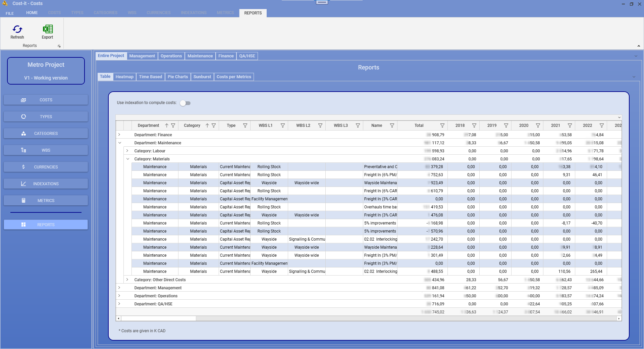Screen dimensions: 644x349
Task: Collapse the Department: Maintenance group
Action: tap(120, 143)
